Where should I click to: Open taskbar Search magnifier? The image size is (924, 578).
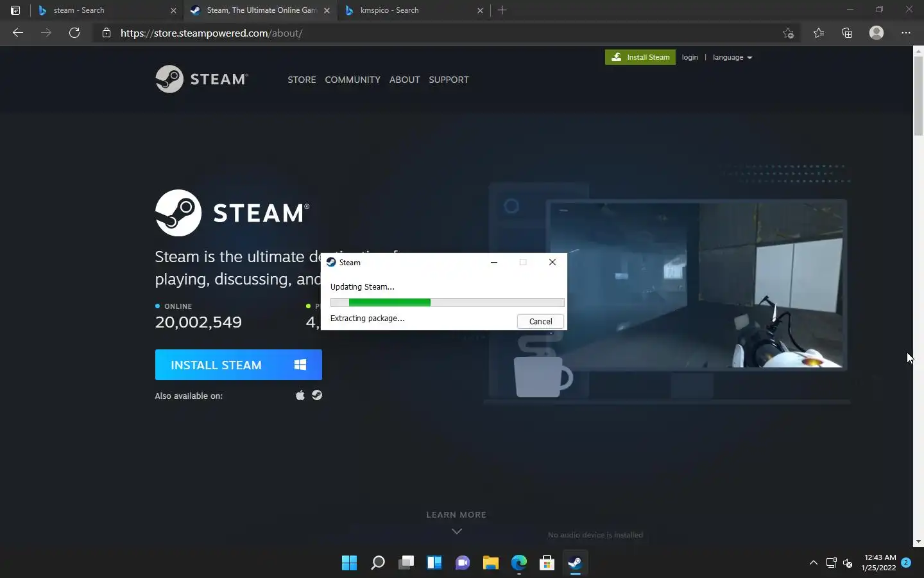(x=378, y=563)
